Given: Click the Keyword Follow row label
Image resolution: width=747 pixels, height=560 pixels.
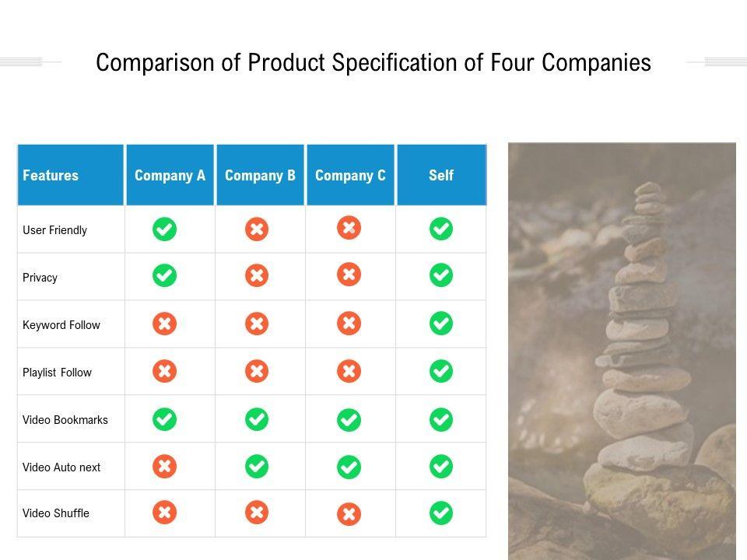Looking at the screenshot, I should point(61,325).
